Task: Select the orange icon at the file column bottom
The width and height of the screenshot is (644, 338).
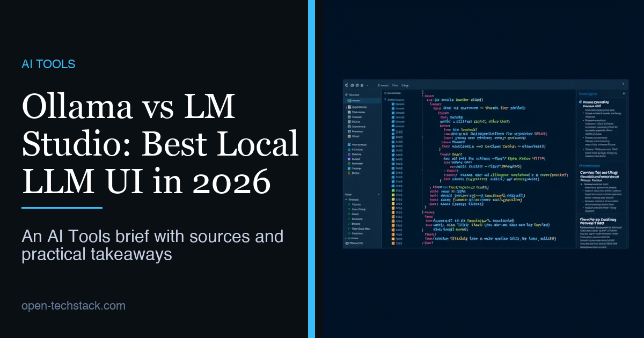Action: [393, 243]
